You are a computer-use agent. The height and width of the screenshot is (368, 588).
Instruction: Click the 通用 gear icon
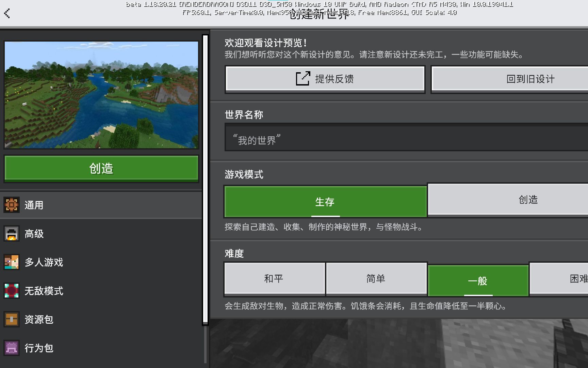tap(12, 205)
